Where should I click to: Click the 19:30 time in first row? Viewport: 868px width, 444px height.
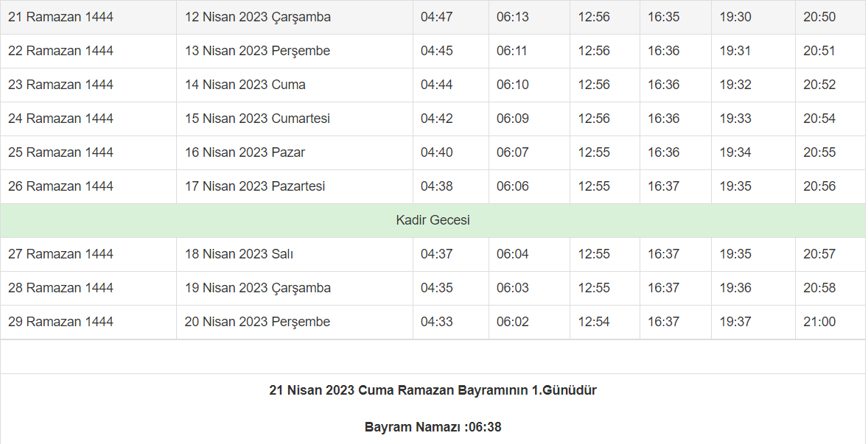click(x=735, y=17)
